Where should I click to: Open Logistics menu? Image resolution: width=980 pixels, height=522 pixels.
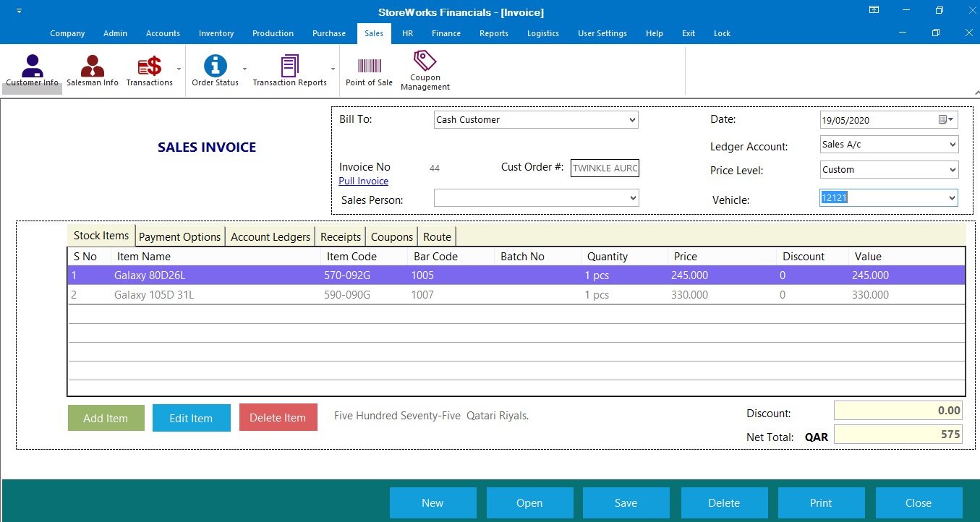point(543,33)
